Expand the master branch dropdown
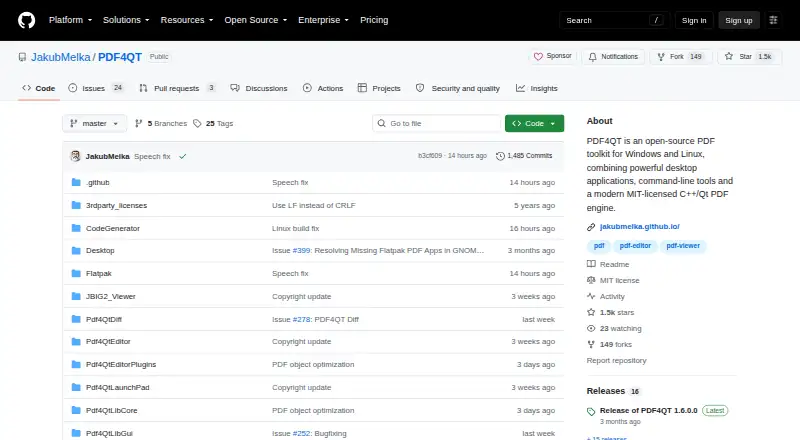 pos(94,124)
